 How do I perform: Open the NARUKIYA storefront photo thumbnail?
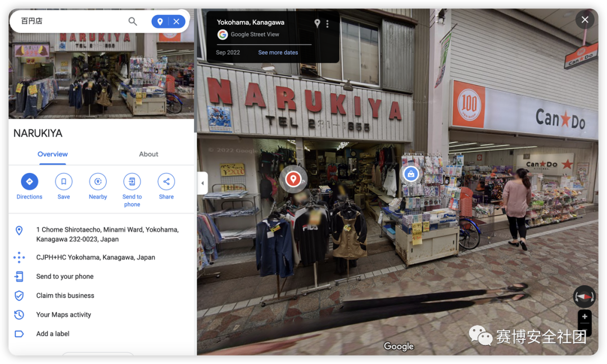[x=101, y=75]
